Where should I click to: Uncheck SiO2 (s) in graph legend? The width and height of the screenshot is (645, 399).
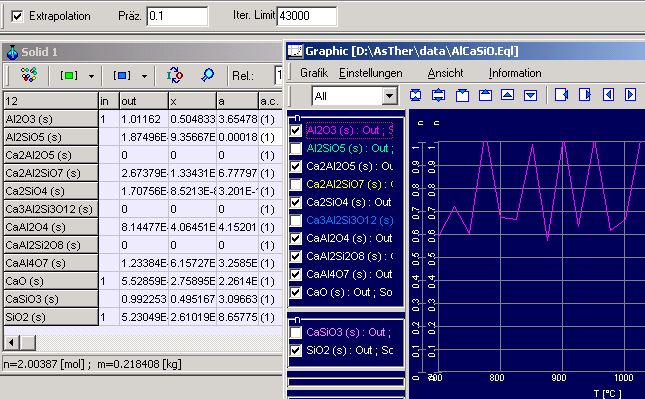(296, 350)
